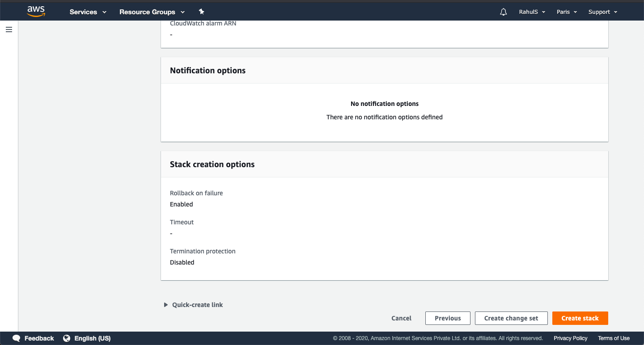The width and height of the screenshot is (644, 345).
Task: Open the Services dropdown menu
Action: [x=88, y=12]
